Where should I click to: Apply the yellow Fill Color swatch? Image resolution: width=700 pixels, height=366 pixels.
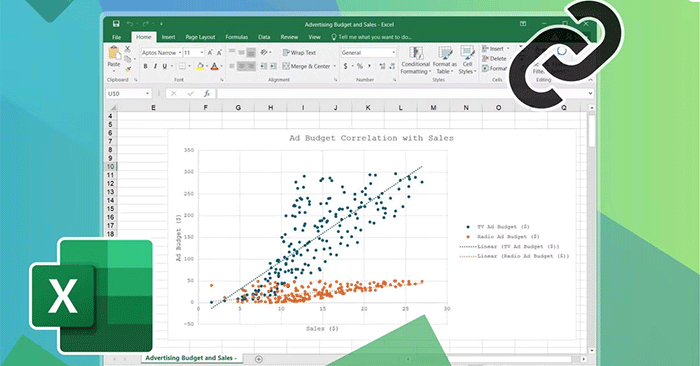pyautogui.click(x=200, y=66)
